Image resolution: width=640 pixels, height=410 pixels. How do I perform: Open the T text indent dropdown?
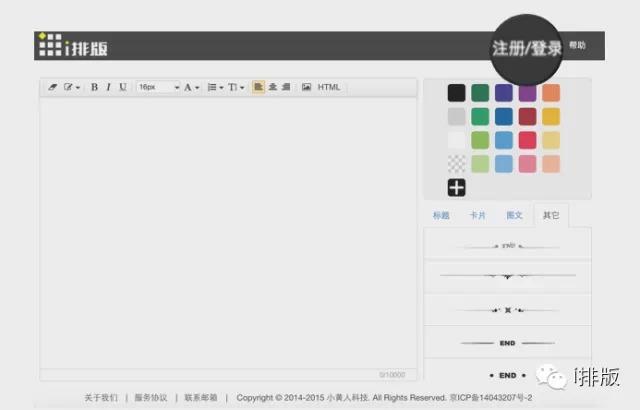coord(236,87)
